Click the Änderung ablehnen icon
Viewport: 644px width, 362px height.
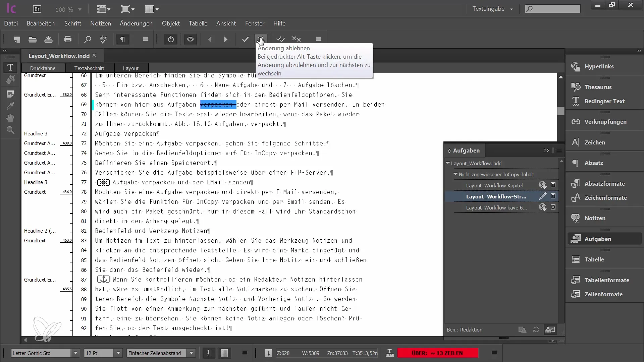[x=262, y=39]
